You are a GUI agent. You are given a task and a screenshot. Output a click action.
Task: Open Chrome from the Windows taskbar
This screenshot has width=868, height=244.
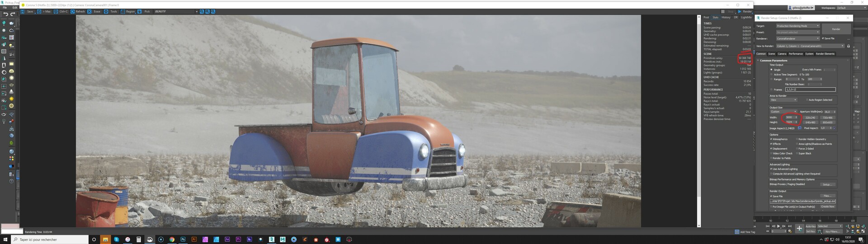point(172,239)
